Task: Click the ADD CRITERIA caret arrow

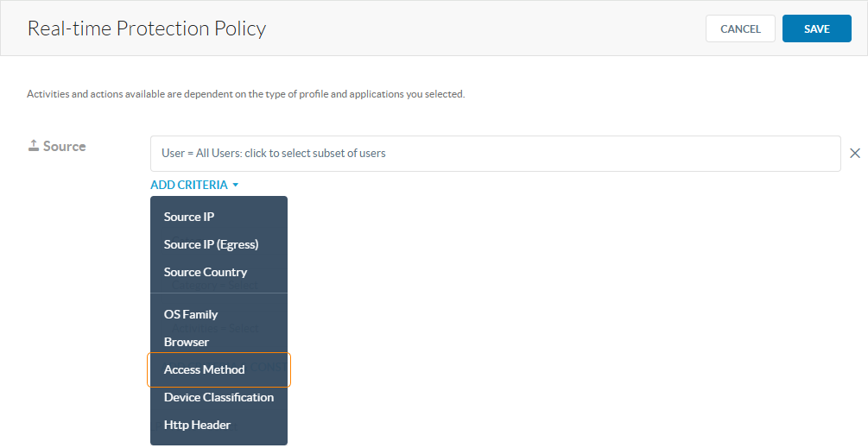Action: click(236, 185)
